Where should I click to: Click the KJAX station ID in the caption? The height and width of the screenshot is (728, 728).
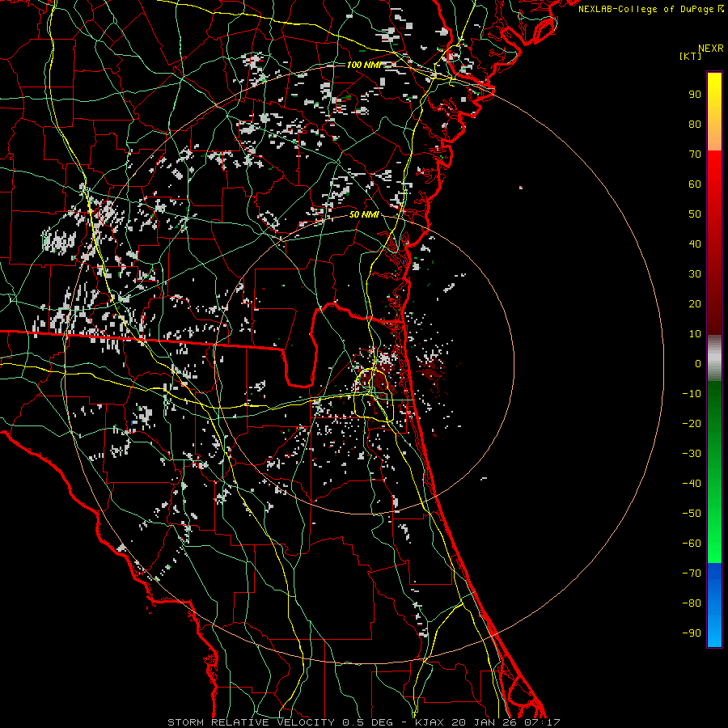429,722
